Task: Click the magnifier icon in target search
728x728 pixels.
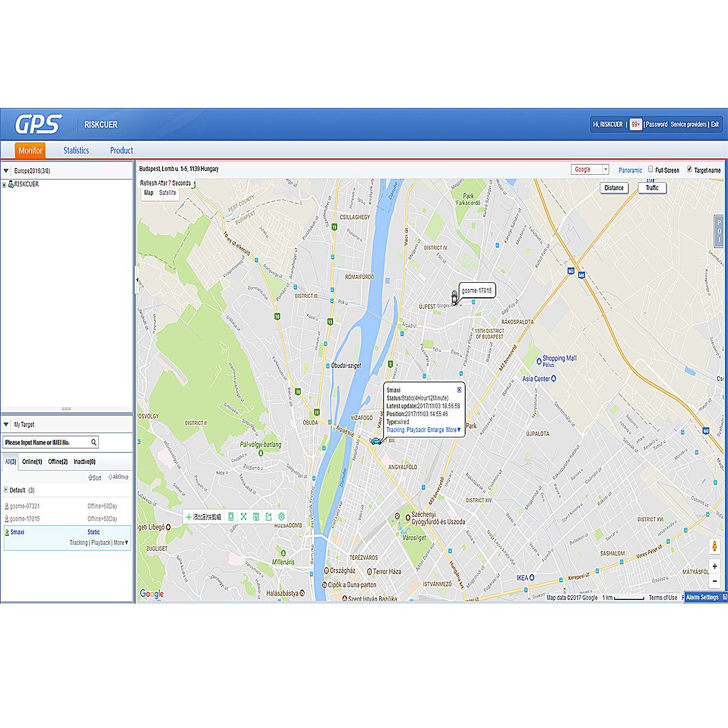Action: tap(94, 442)
